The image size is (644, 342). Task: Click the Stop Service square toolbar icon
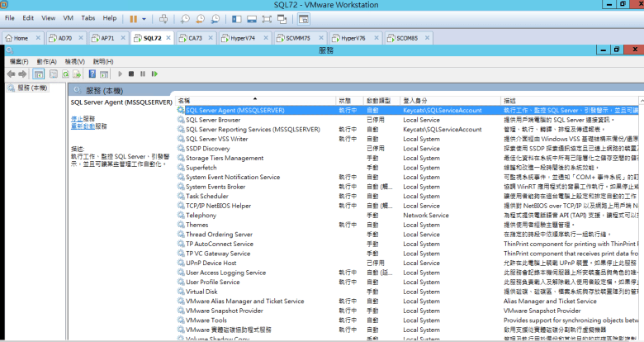tap(131, 74)
